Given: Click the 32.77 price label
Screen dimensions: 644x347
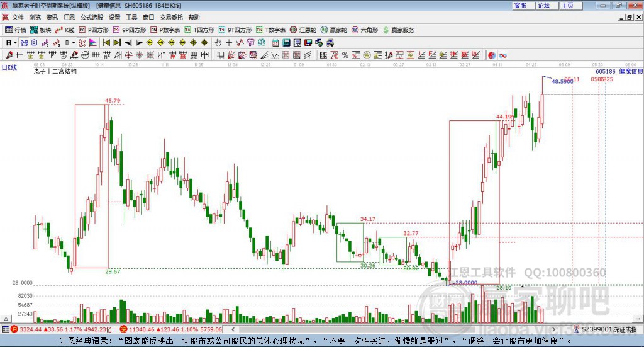Looking at the screenshot, I should (x=411, y=233).
